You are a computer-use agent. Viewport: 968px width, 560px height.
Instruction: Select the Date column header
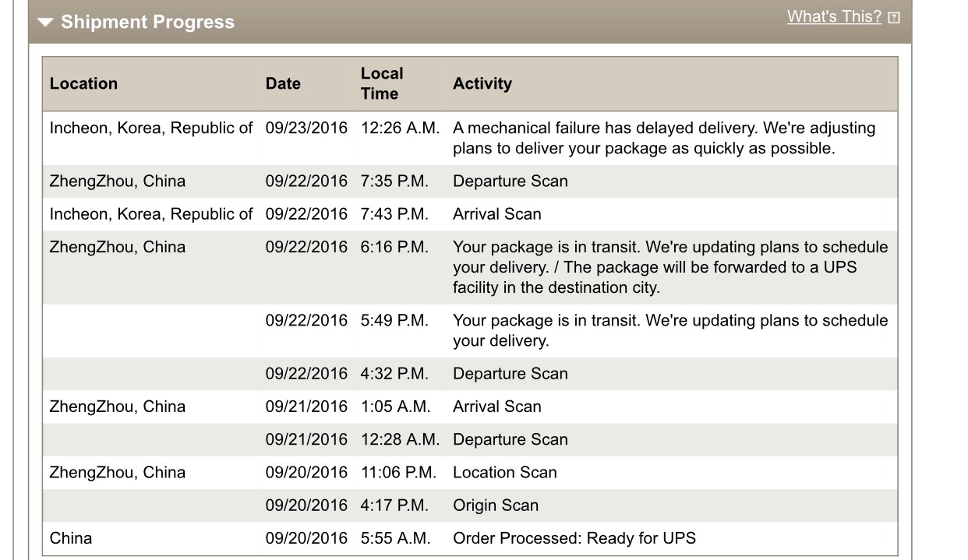[283, 83]
